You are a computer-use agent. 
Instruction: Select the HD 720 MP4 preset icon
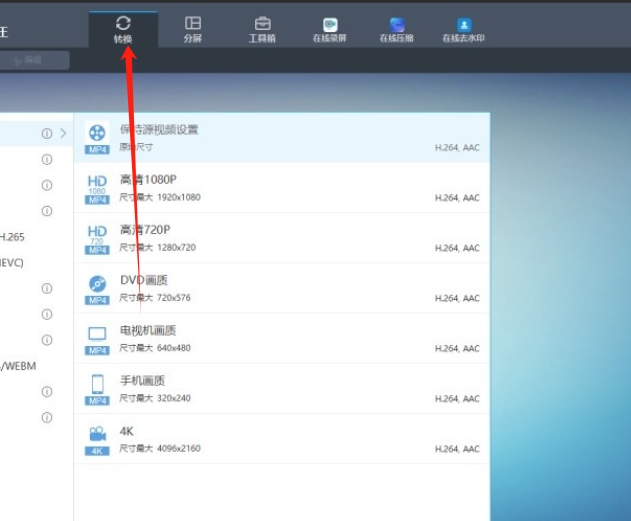click(97, 239)
